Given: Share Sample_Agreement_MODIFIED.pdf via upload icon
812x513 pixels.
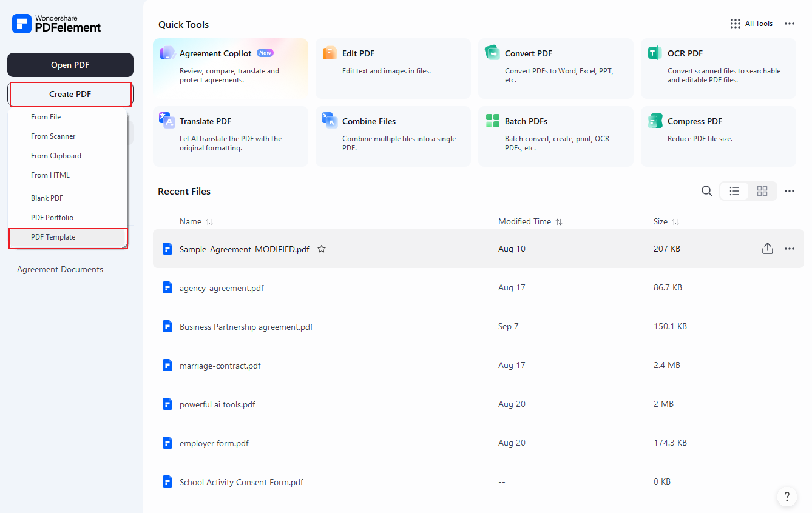Looking at the screenshot, I should point(768,249).
